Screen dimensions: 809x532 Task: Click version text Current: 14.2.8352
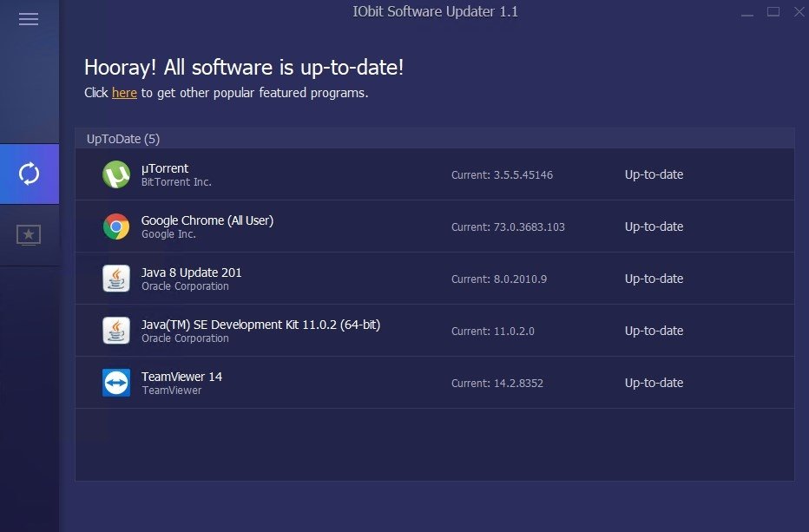(x=497, y=384)
